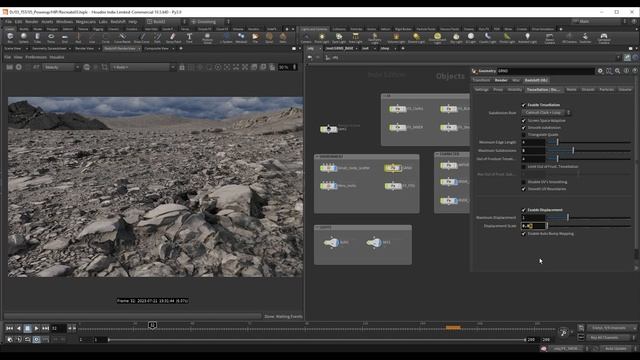Select the Tube shelf tool

click(37, 38)
